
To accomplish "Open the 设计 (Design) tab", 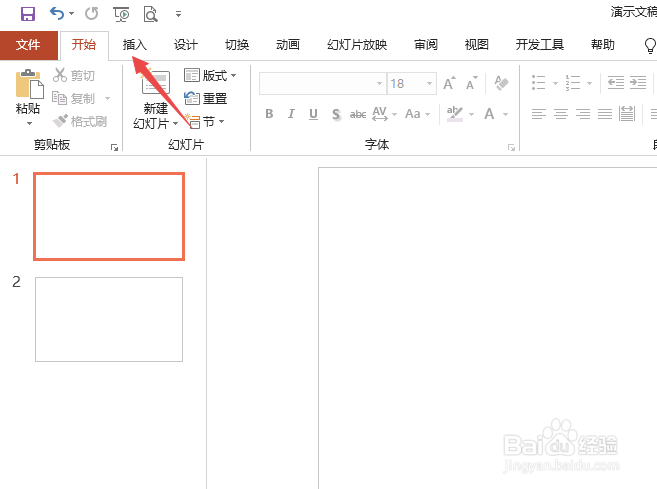I will pyautogui.click(x=186, y=44).
